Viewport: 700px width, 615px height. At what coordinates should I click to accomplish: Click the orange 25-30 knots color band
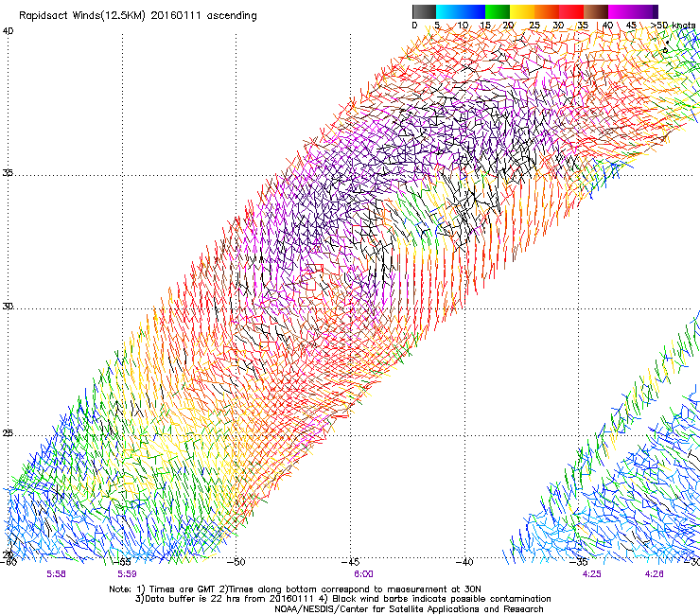pyautogui.click(x=547, y=11)
